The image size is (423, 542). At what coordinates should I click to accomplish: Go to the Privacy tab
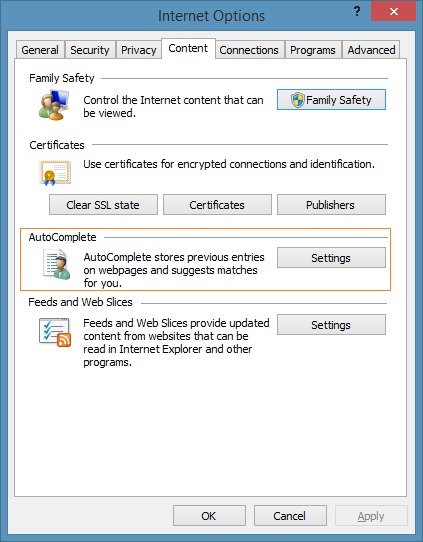(139, 50)
